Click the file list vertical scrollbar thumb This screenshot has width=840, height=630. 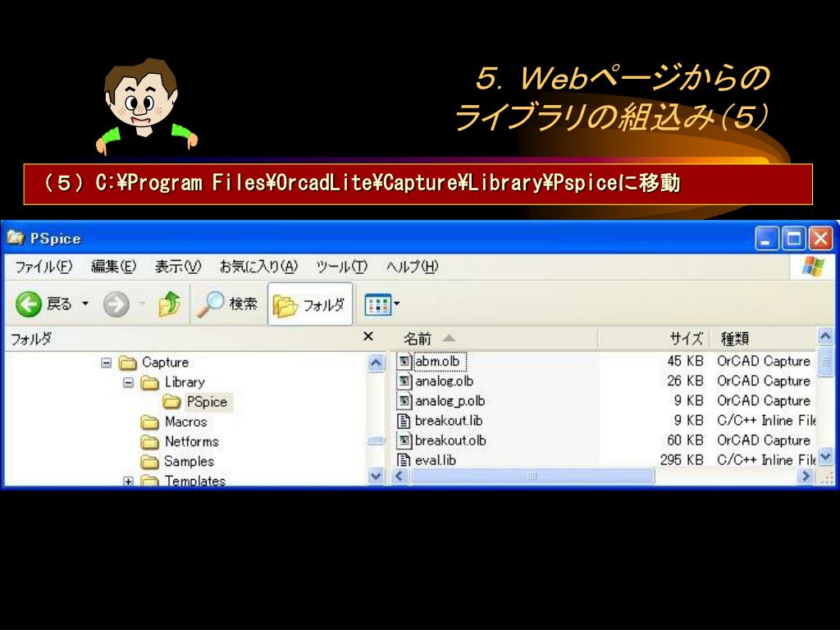(x=825, y=362)
